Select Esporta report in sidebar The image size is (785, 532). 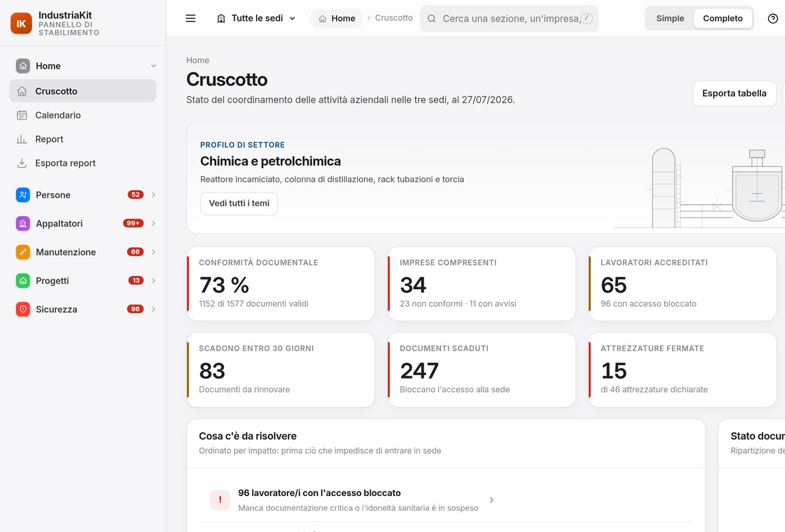(x=82, y=163)
